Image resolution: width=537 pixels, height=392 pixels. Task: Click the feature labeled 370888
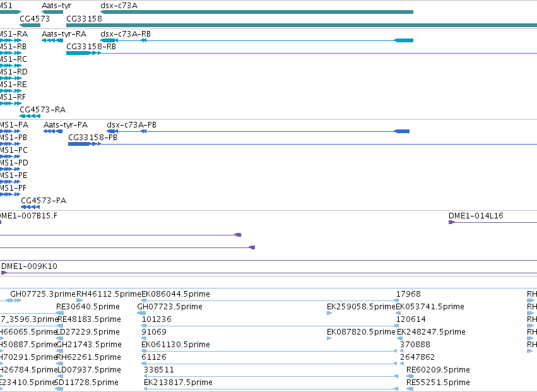pos(415,345)
